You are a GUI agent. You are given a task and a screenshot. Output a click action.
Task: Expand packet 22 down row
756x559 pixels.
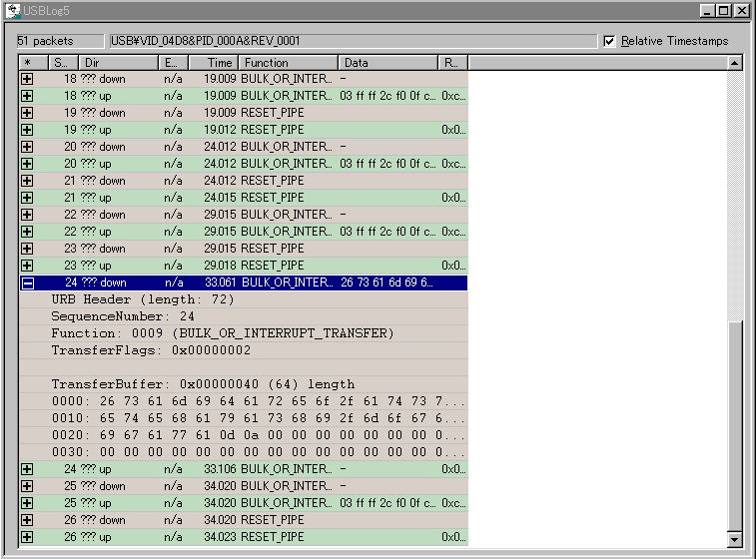[x=27, y=215]
